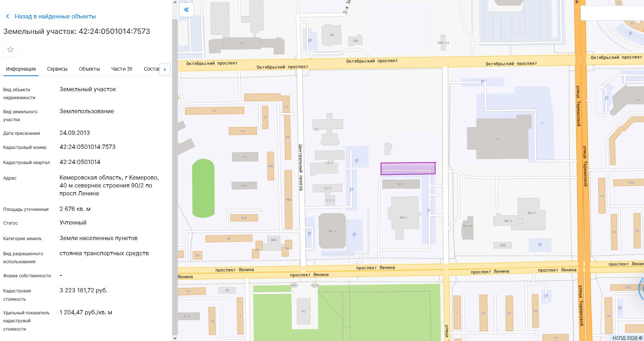
Task: Collapse the side panel with double-chevron button
Action: pyautogui.click(x=187, y=10)
